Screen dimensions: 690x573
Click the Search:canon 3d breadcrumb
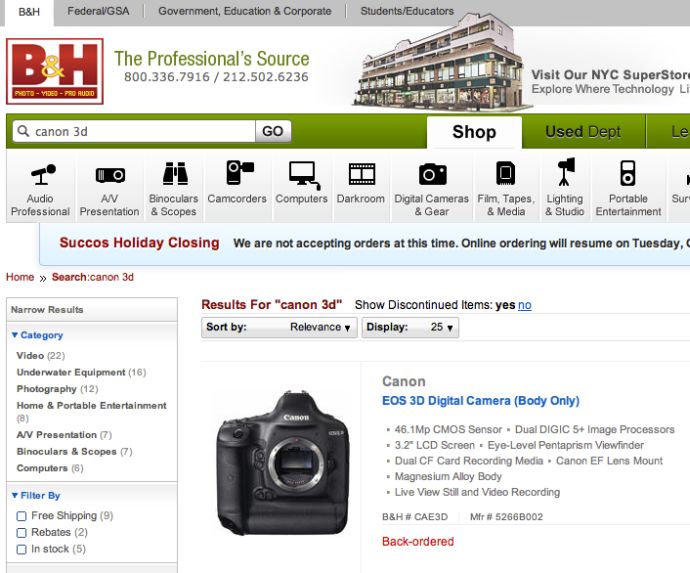pos(92,277)
